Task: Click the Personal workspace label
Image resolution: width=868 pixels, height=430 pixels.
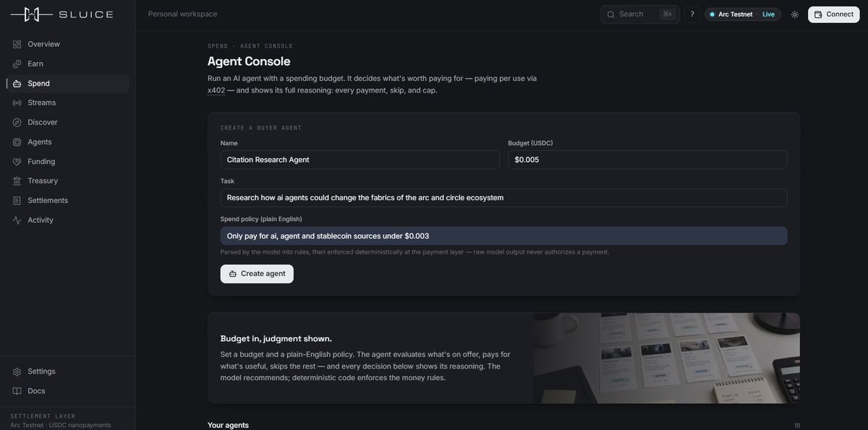Action: coord(183,14)
